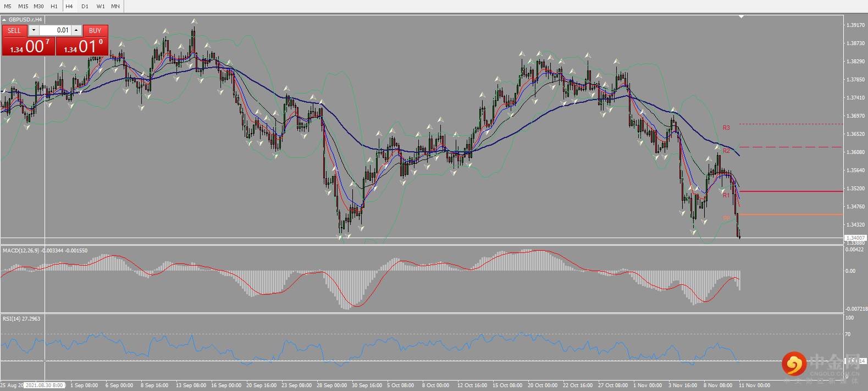
Task: Switch to the H1 hourly timeframe
Action: (54, 6)
